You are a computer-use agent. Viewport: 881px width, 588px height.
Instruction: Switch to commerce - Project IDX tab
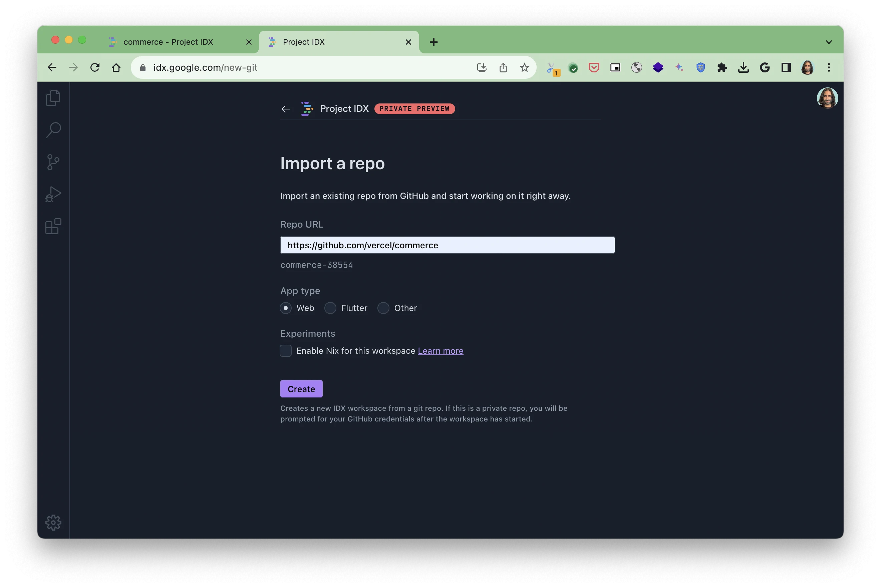coord(168,42)
